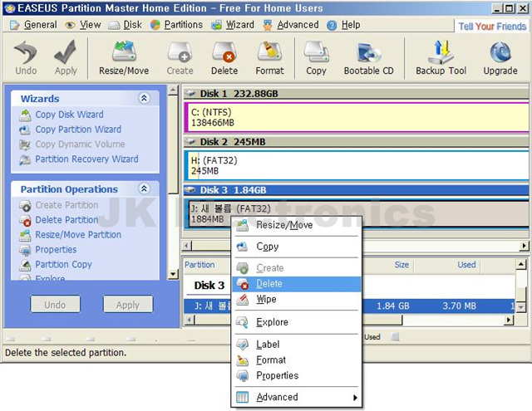
Task: Select the H: FAT32 partition block
Action: pos(357,166)
